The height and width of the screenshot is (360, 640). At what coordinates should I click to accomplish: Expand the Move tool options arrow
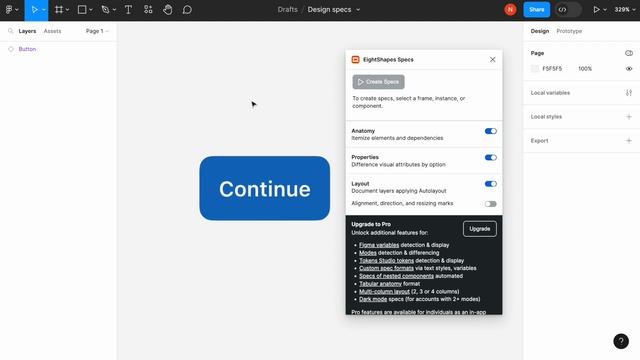point(43,10)
